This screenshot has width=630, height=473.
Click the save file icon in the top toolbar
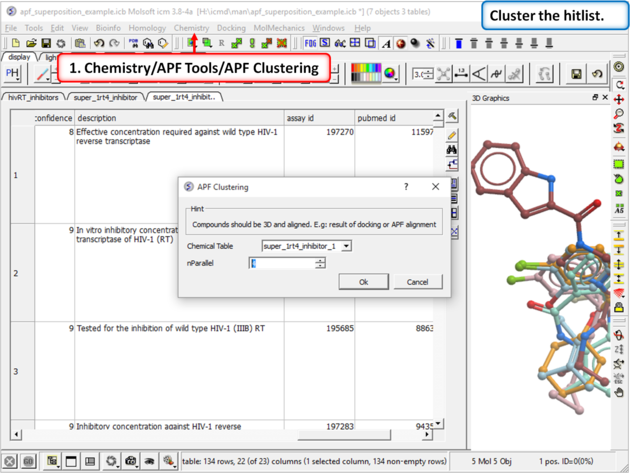coord(45,44)
